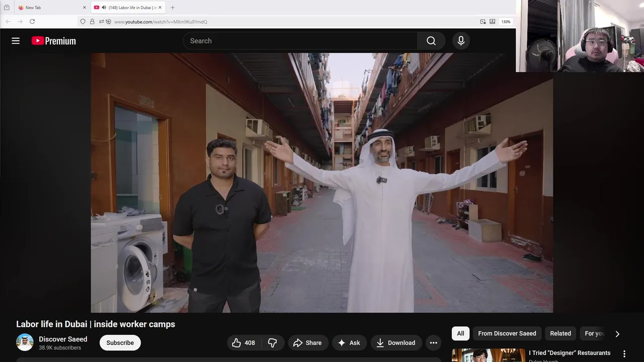
Task: Open picture-in-picture from address bar
Action: tap(483, 22)
